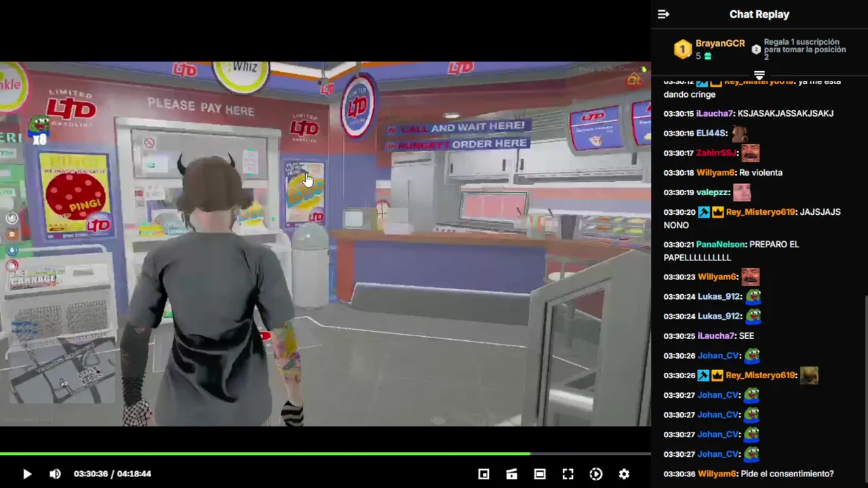Open BrayanGCR's profile in the leaderboard
868x488 pixels.
tap(720, 43)
